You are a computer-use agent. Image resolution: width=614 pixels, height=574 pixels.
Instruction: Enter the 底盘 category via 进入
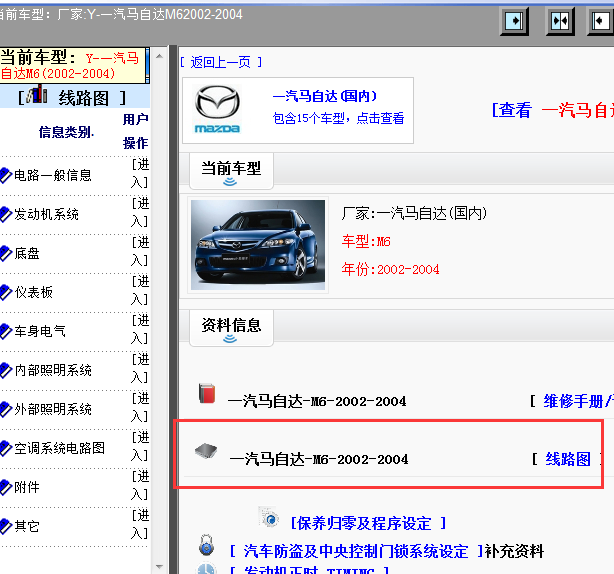pos(140,251)
